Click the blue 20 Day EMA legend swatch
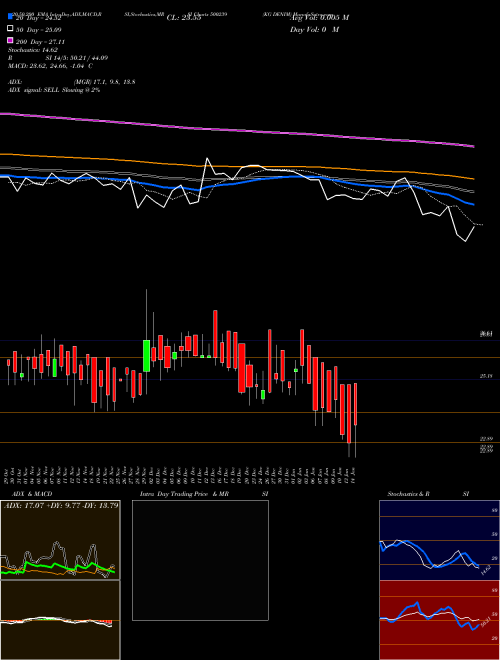Image resolution: width=500 pixels, height=660 pixels. (x=10, y=16)
